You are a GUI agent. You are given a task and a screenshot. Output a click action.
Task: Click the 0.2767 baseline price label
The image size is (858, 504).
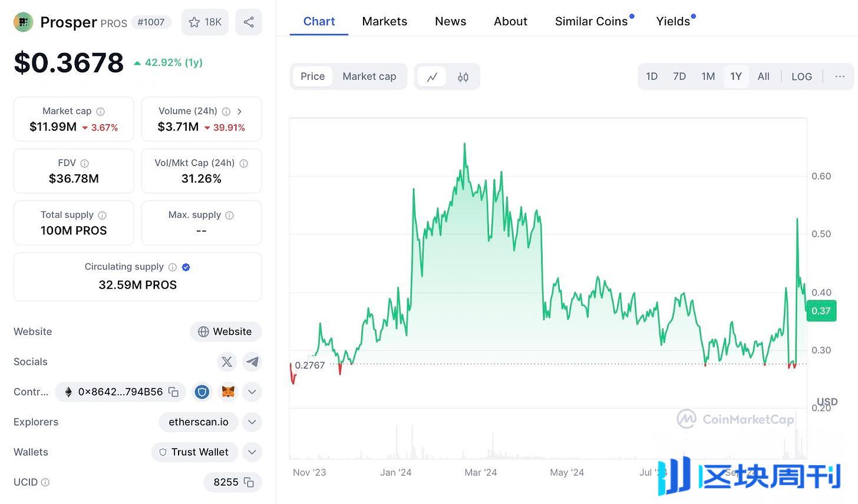(x=310, y=365)
